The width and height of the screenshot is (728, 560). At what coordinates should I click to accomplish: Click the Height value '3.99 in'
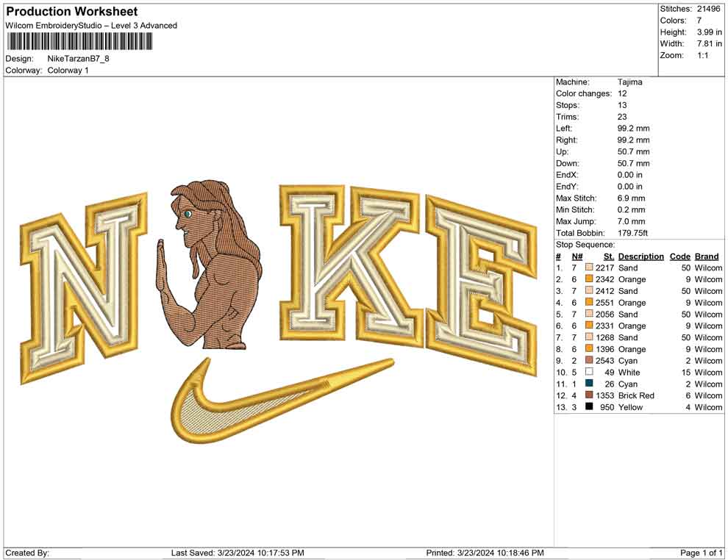[709, 32]
